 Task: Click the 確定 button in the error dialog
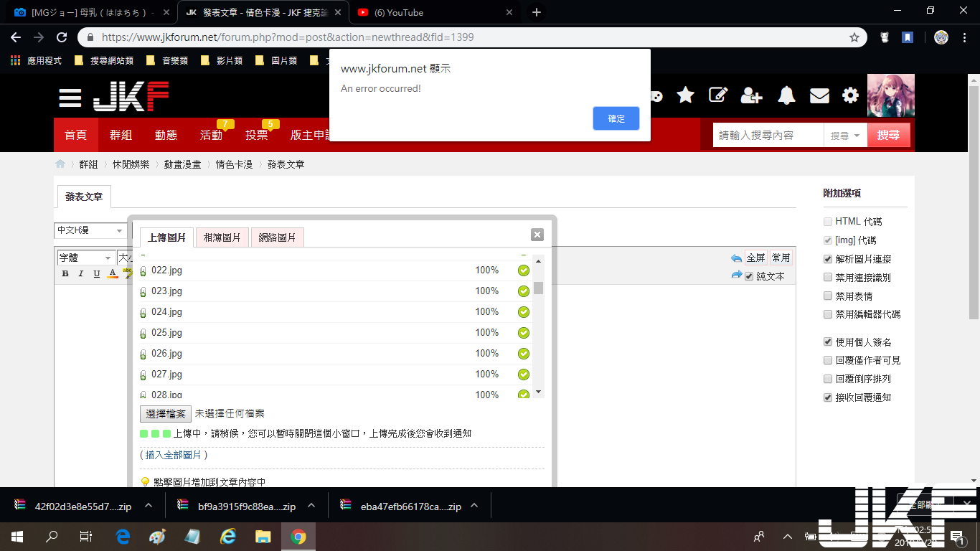[616, 118]
